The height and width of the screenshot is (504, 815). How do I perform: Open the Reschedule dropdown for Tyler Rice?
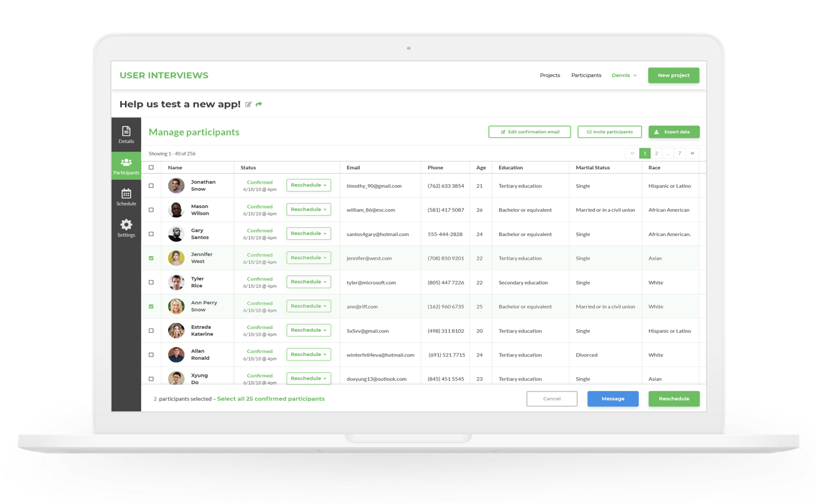(x=308, y=282)
